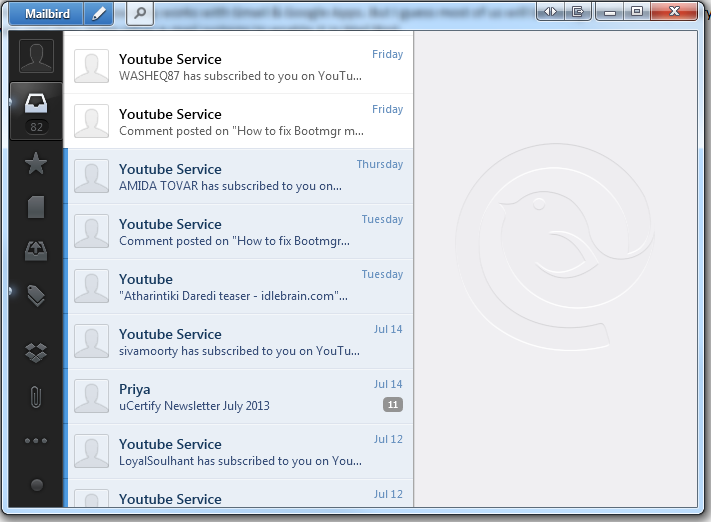Screen dimensions: 711x522
Task: Open the Attachments paperclip icon
Action: (36, 397)
